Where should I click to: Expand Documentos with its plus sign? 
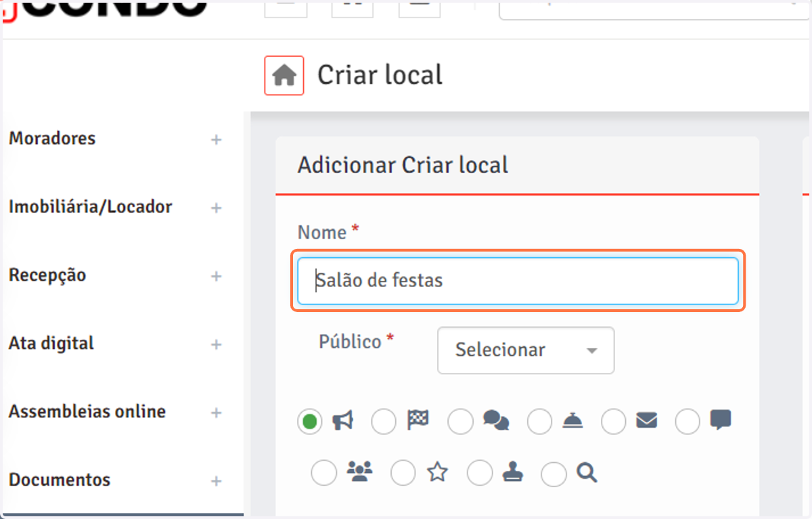(216, 482)
